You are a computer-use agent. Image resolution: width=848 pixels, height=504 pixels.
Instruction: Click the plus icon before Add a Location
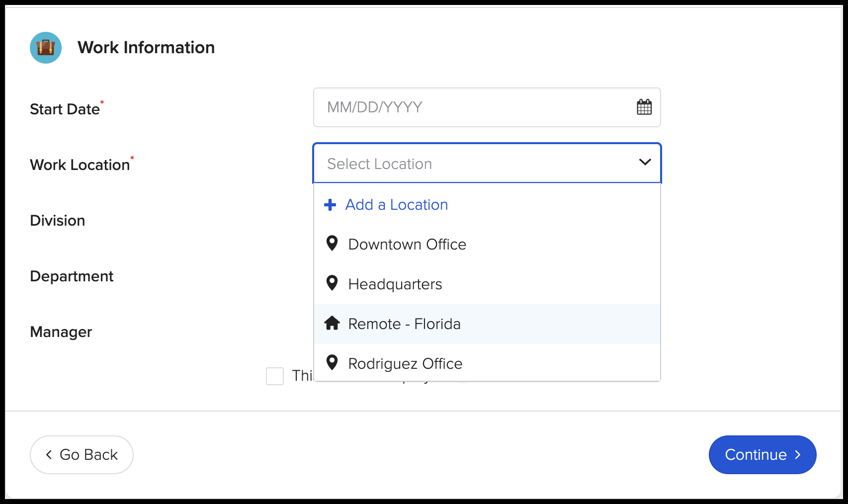[330, 204]
